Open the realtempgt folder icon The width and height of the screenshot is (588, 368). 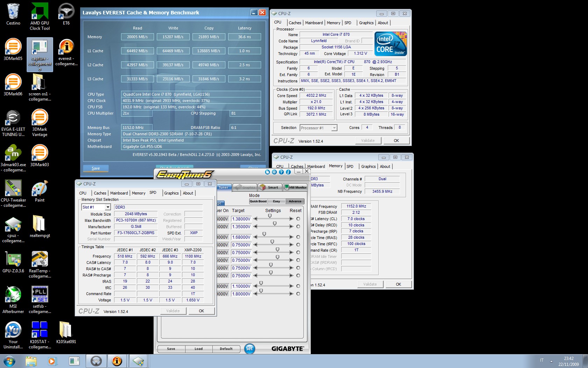coord(40,227)
